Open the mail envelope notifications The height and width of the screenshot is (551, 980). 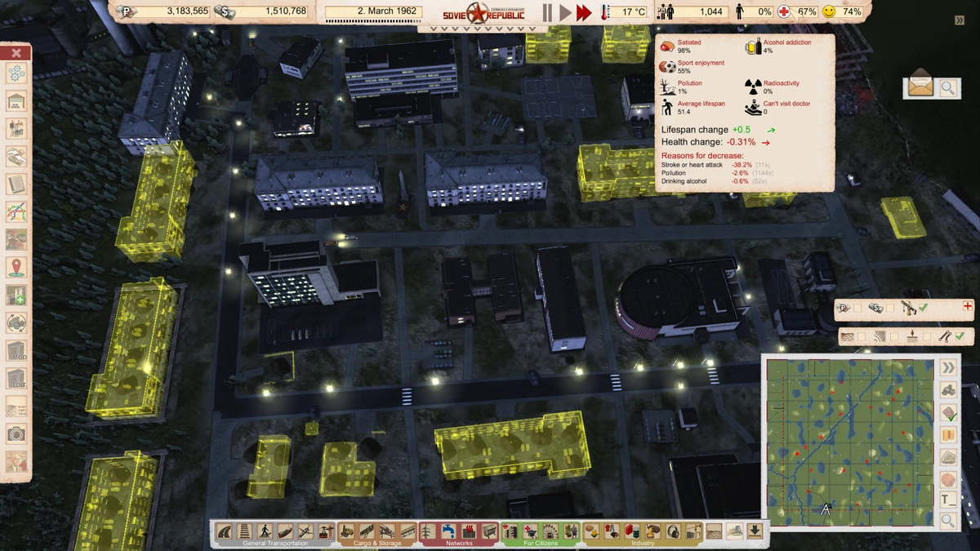pyautogui.click(x=920, y=87)
